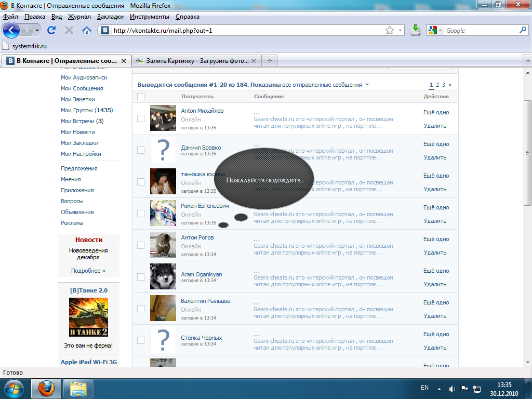Switch to Залить Картинку tab
This screenshot has height=399, width=532.
click(x=196, y=61)
